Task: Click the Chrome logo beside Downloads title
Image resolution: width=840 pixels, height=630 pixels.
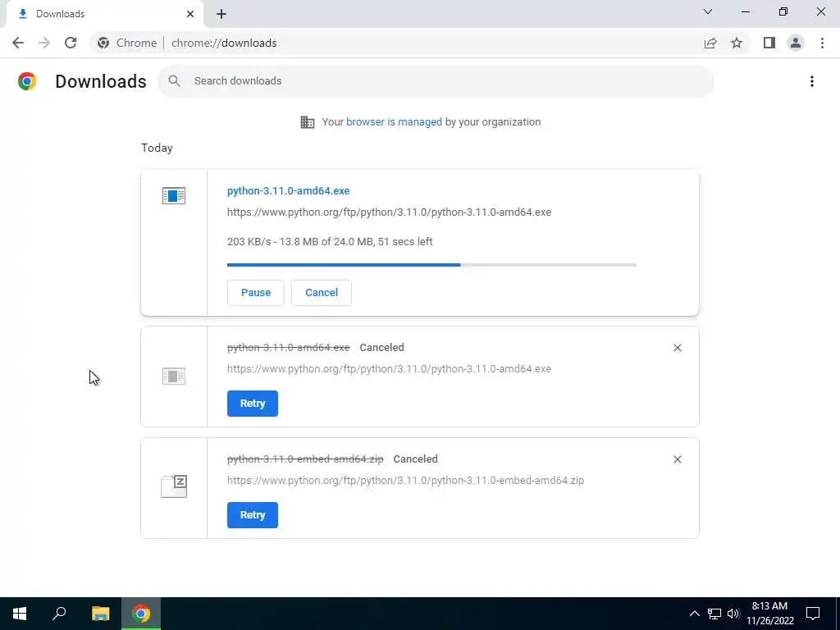Action: [27, 81]
